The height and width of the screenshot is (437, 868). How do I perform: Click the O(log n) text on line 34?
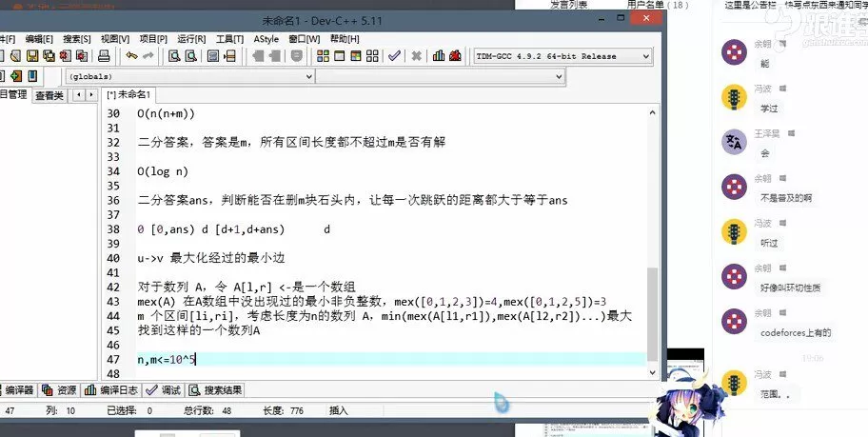163,171
